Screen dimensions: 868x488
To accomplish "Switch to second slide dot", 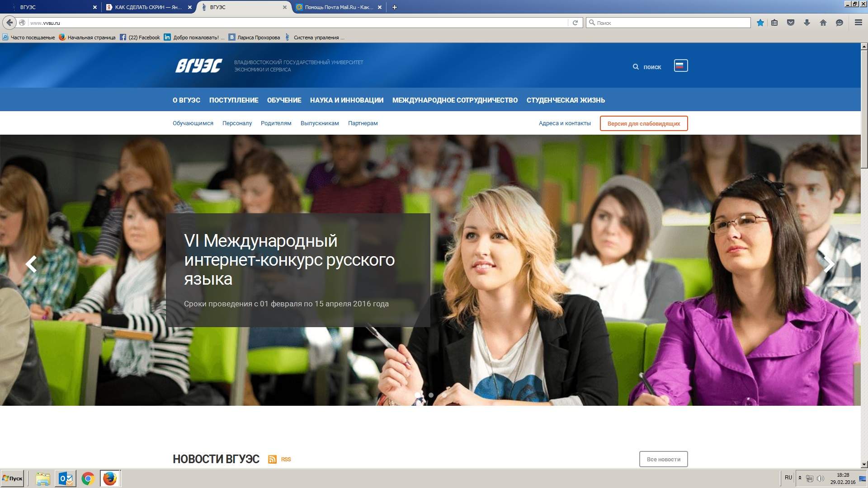I will tap(431, 395).
